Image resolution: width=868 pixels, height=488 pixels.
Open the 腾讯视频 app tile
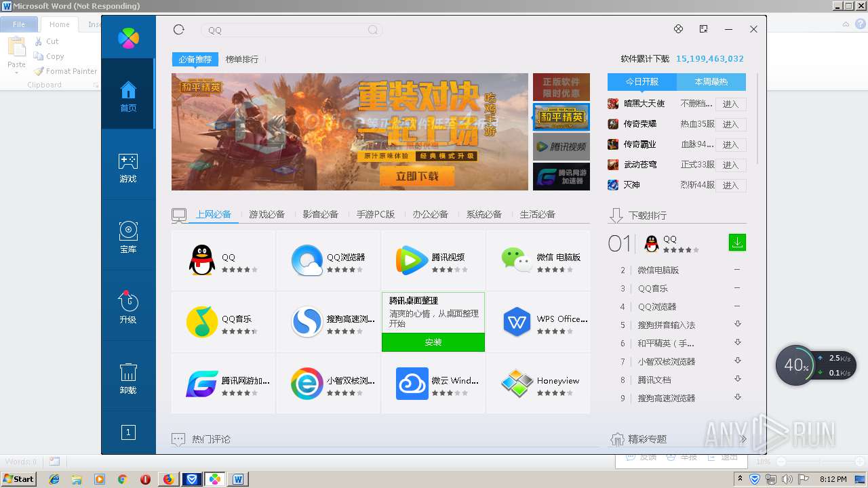(433, 261)
